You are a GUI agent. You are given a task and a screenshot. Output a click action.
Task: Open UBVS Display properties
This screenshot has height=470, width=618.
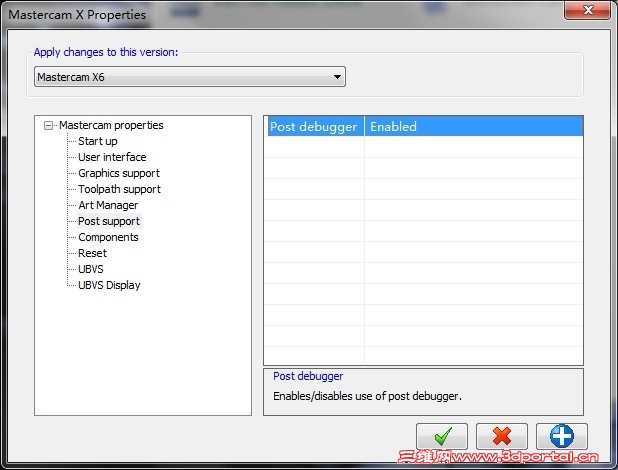pos(109,285)
